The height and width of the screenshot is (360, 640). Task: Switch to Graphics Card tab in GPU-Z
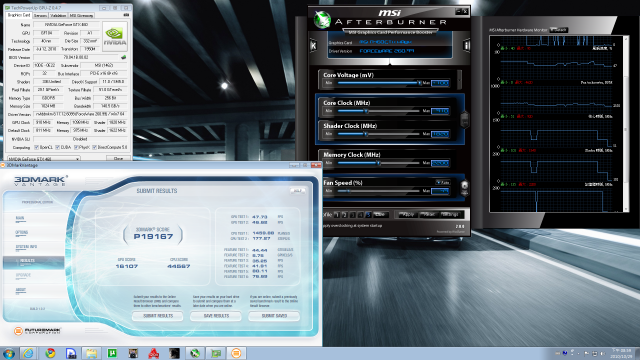click(19, 15)
